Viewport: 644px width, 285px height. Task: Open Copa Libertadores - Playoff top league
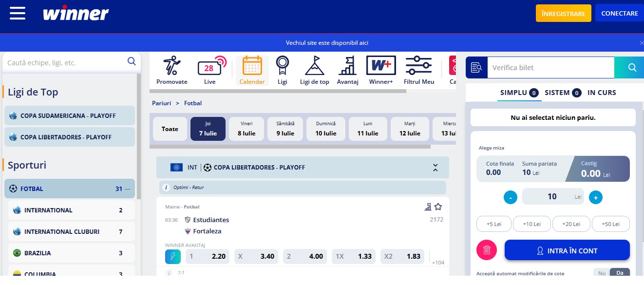point(70,137)
